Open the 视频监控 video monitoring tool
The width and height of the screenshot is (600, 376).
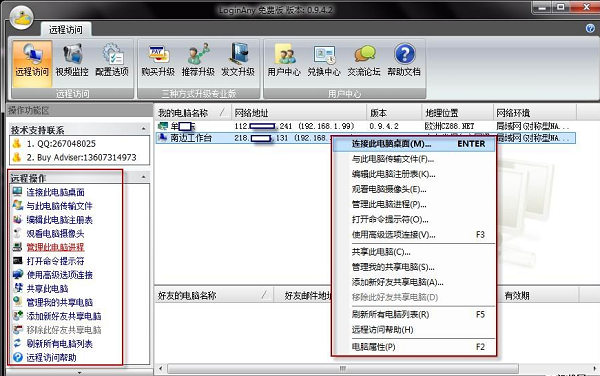tap(72, 60)
